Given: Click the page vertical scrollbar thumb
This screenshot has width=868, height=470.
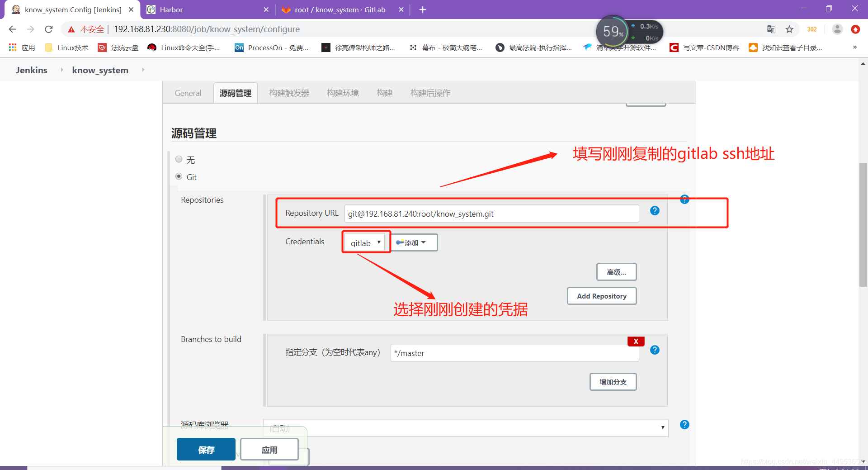Looking at the screenshot, I should pos(863,224).
